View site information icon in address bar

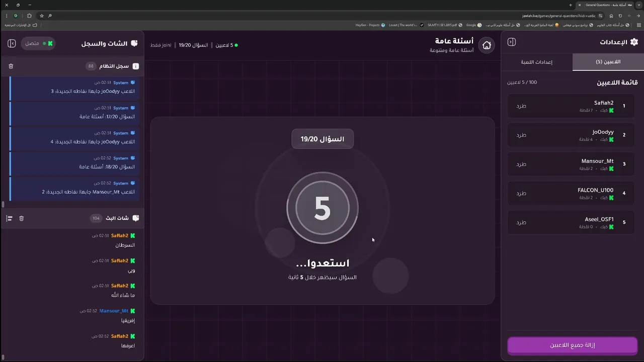[x=601, y=16]
